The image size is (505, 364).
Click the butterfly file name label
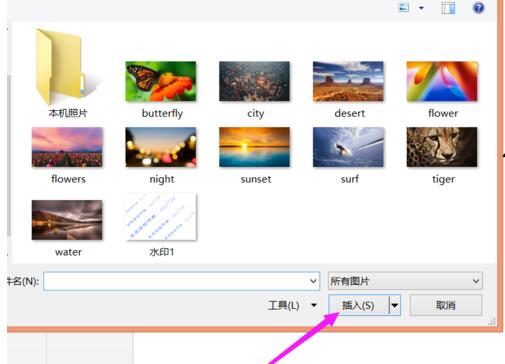[162, 113]
